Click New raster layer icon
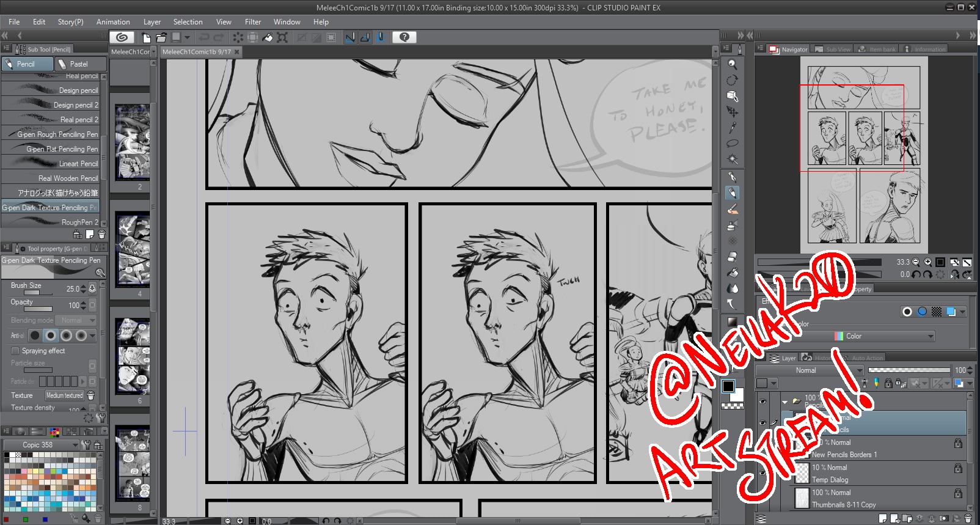This screenshot has height=525, width=980. pos(883,518)
